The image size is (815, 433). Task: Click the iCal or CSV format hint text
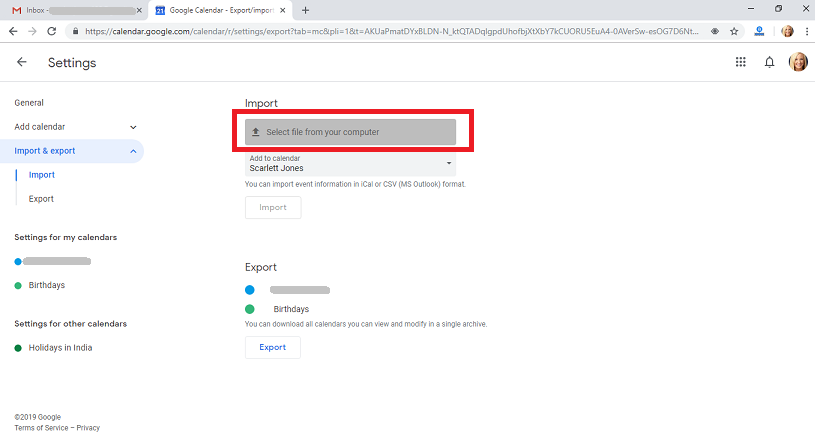356,184
